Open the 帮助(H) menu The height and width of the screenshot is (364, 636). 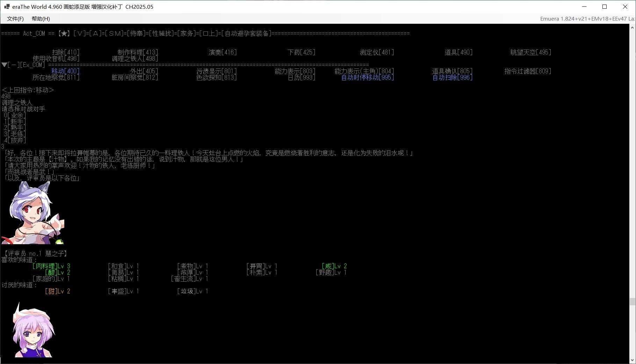(x=41, y=19)
